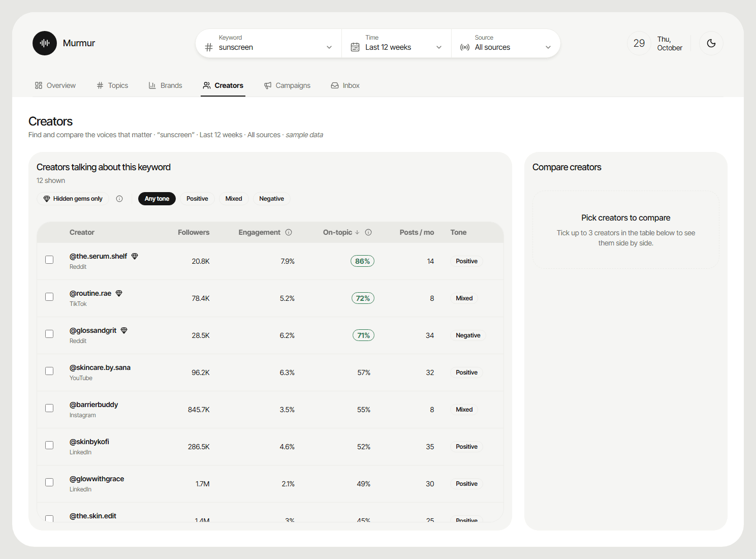Tick the checkbox for @the.serum.shelf
This screenshot has height=559, width=756.
point(49,260)
